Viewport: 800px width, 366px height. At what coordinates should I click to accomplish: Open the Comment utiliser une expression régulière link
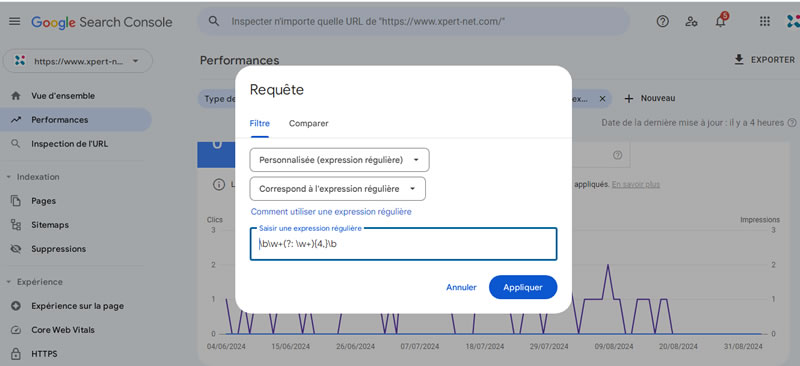331,211
